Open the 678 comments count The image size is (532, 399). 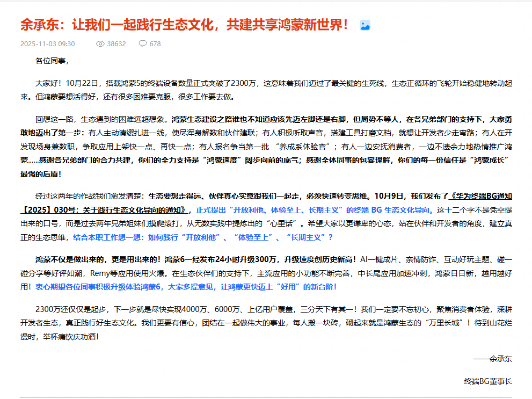pyautogui.click(x=155, y=44)
